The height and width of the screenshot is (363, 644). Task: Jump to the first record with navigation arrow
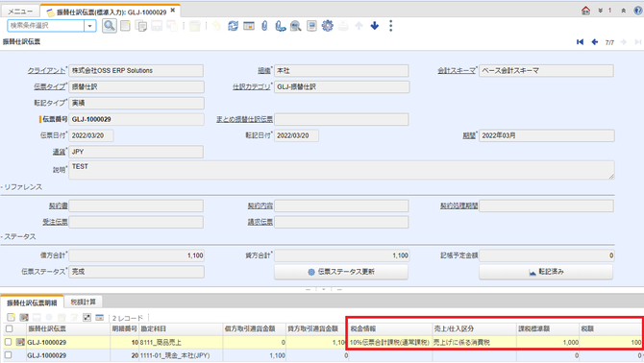pos(580,42)
